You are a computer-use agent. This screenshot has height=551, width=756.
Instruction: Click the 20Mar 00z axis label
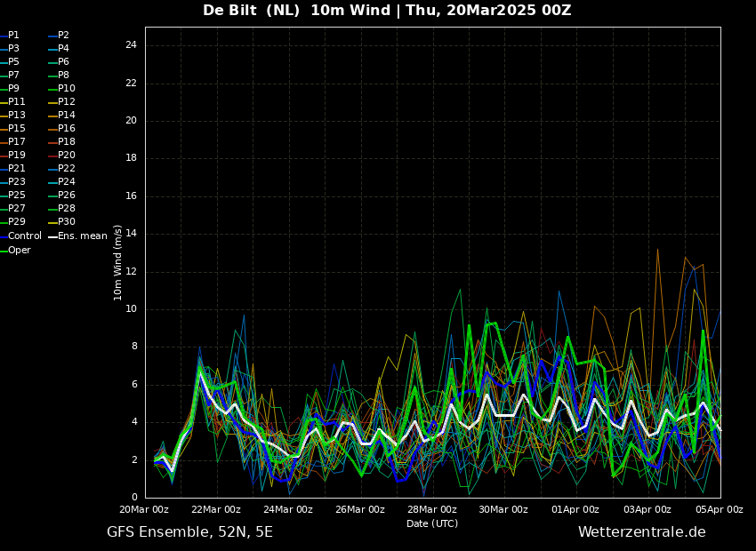(x=144, y=509)
